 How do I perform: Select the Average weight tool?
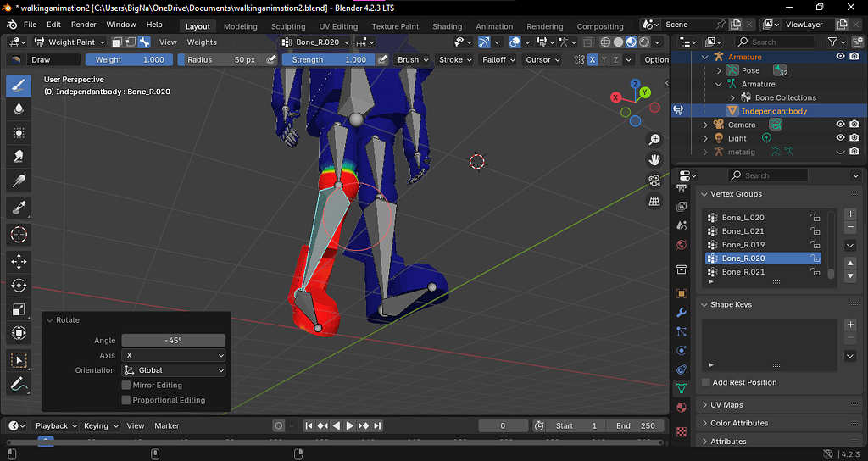(x=19, y=133)
